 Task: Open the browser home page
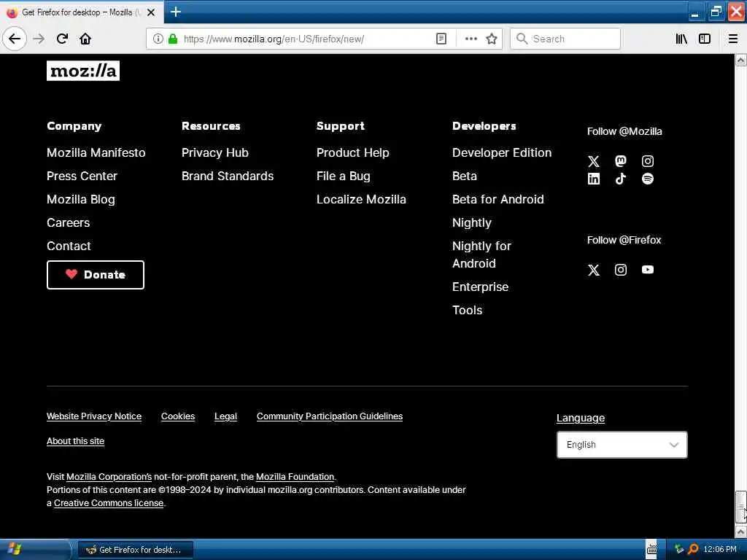85,39
